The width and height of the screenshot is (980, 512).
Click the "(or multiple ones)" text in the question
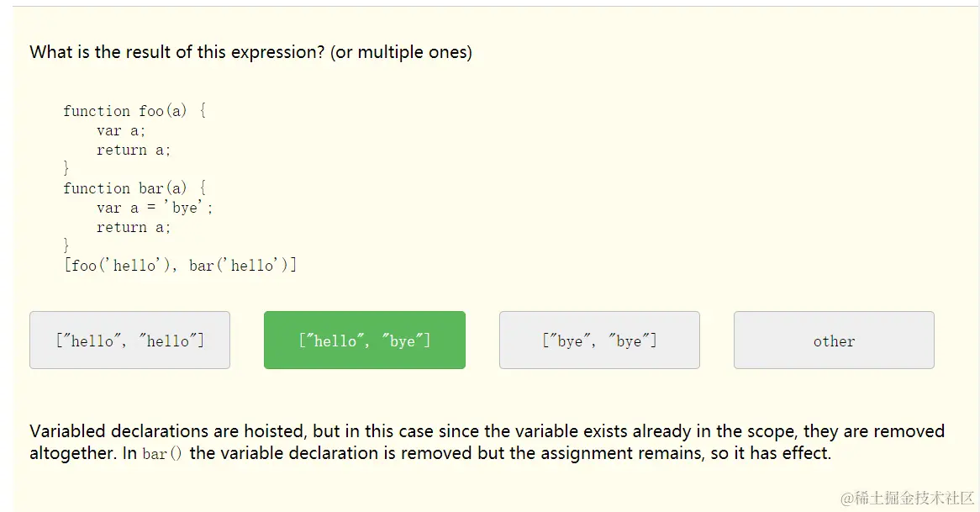(x=401, y=52)
